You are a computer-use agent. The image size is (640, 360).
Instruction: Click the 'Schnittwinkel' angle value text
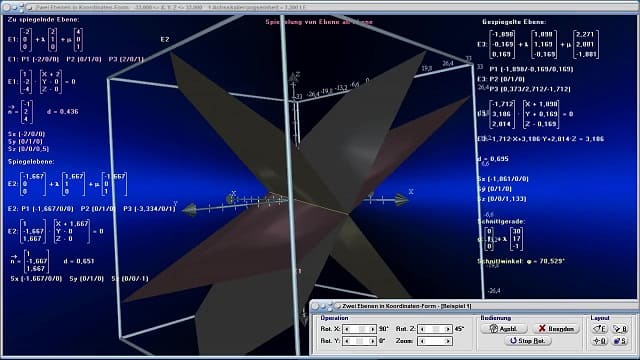click(x=521, y=261)
